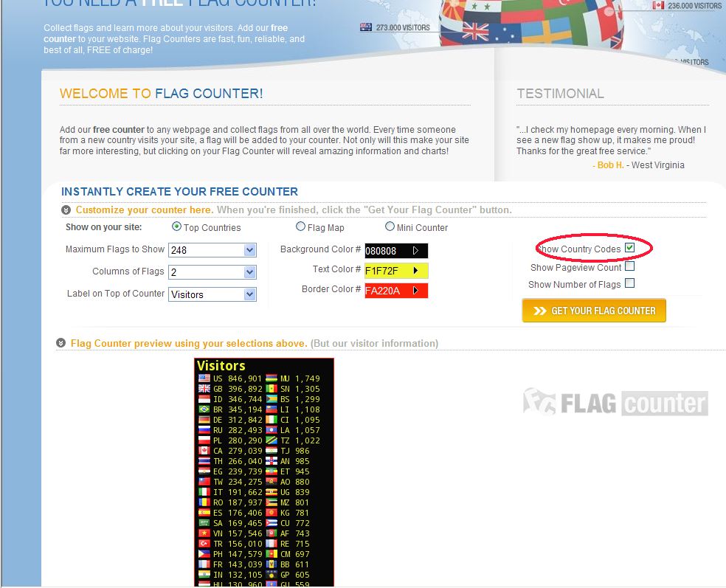
Task: Click the Bob H. testimonial name
Action: [x=610, y=165]
